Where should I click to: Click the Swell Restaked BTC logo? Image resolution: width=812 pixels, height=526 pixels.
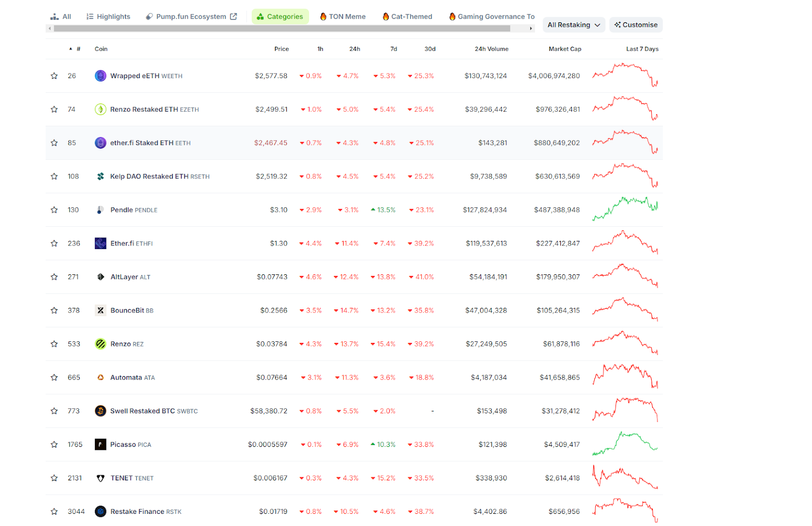(100, 411)
